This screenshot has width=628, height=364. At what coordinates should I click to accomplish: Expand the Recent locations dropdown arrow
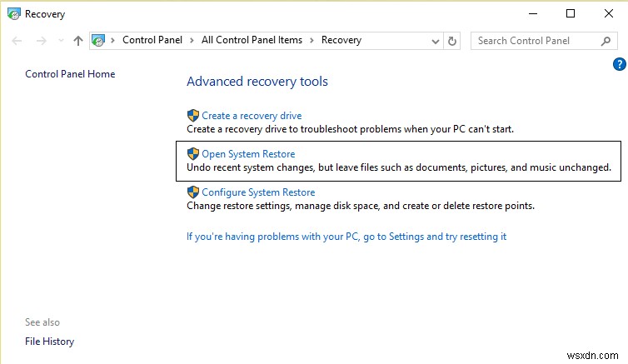[59, 40]
